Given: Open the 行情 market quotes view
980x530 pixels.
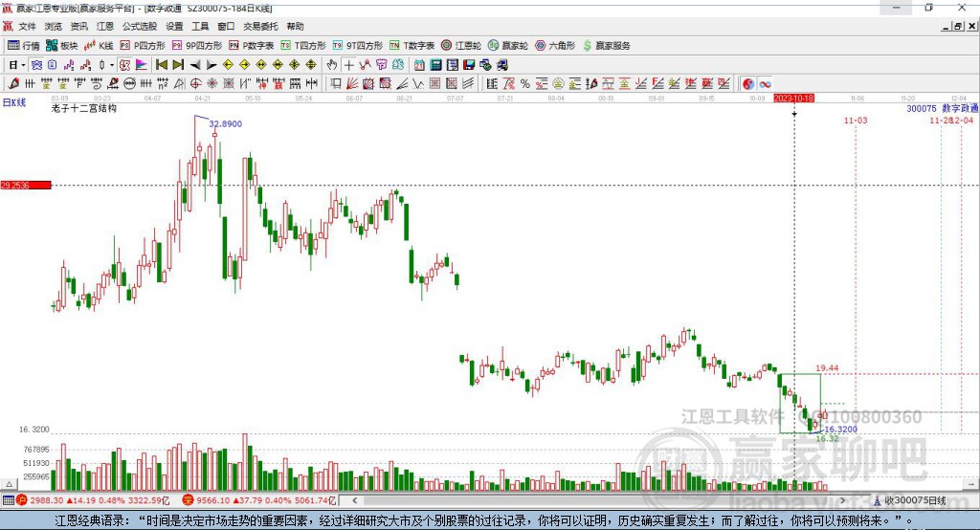Looking at the screenshot, I should (23, 46).
